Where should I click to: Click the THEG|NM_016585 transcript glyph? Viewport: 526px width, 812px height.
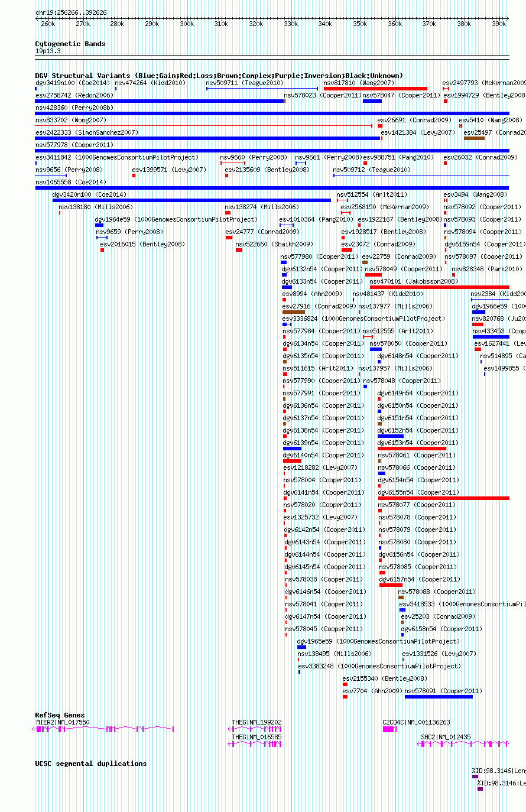tap(255, 744)
